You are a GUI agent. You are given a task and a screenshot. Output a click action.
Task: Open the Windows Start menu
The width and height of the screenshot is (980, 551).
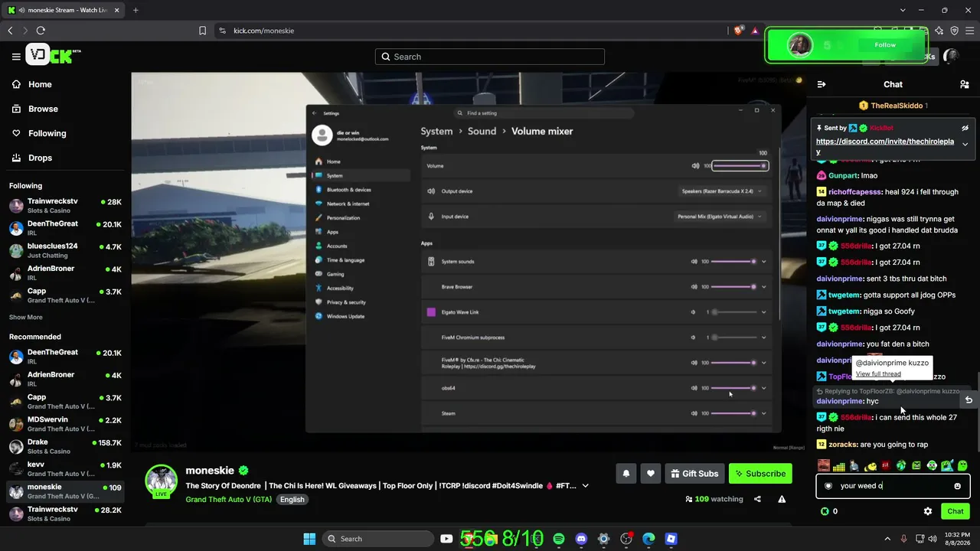[x=309, y=539]
